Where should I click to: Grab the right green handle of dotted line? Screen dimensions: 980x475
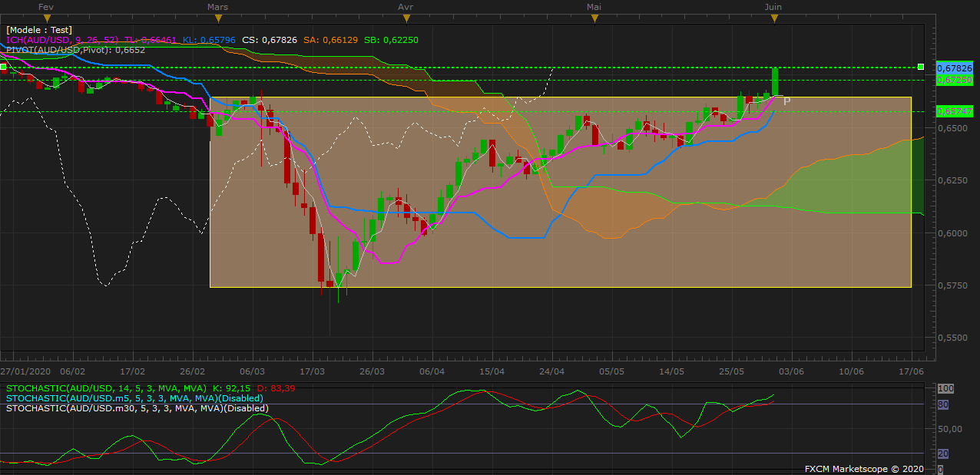point(920,68)
